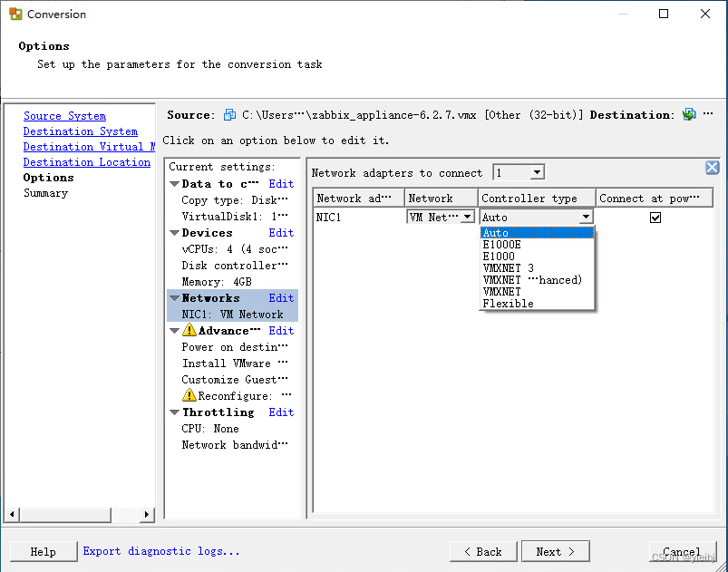Click the source VM icon after Source label
This screenshot has height=572, width=728.
point(229,115)
